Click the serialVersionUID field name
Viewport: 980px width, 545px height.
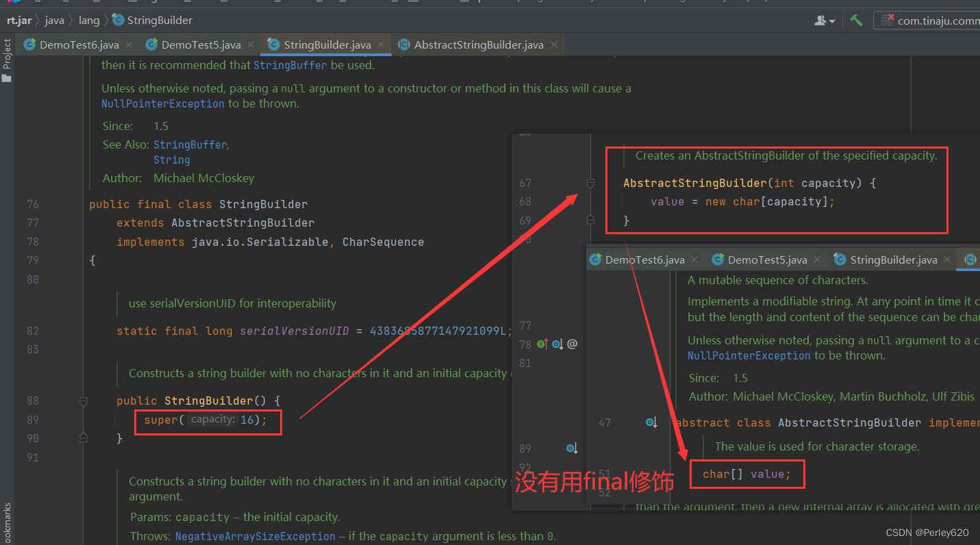pyautogui.click(x=294, y=331)
